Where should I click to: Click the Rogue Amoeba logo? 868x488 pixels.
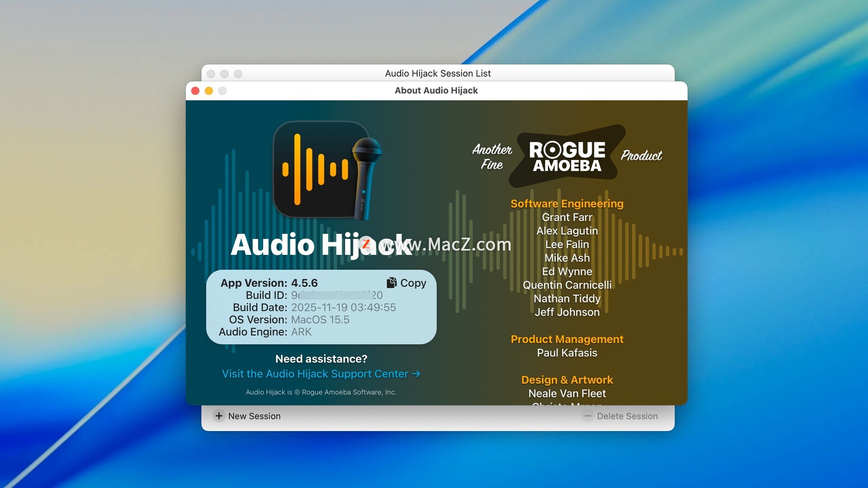point(567,157)
